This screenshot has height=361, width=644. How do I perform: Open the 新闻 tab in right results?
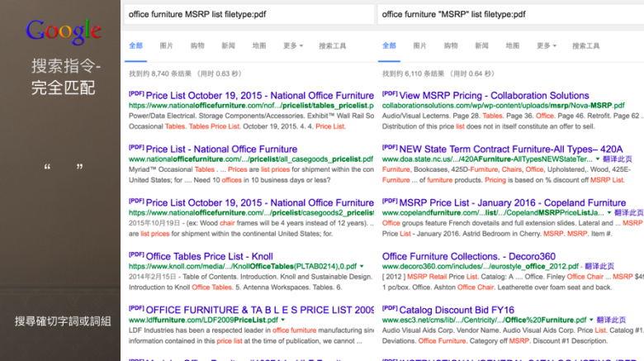click(x=482, y=45)
